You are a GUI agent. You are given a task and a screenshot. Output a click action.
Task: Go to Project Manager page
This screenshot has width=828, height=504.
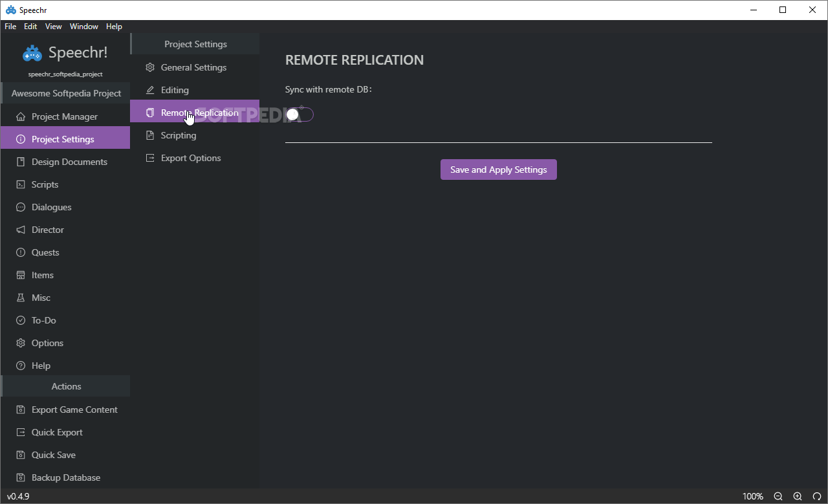coord(65,116)
